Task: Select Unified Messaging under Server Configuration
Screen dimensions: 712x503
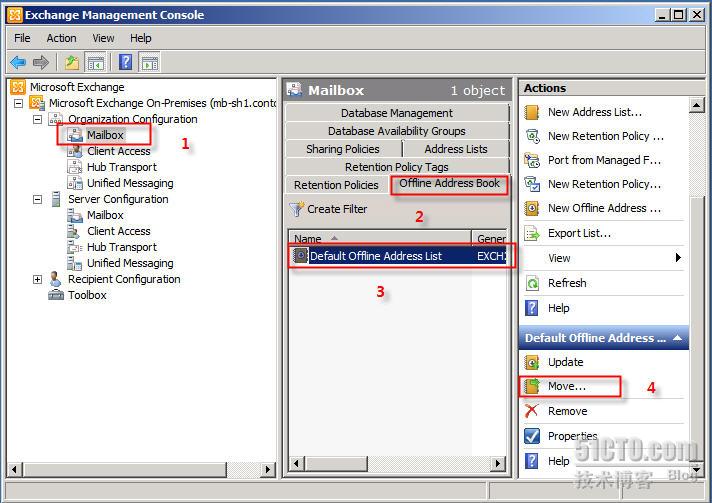Action: pos(130,263)
